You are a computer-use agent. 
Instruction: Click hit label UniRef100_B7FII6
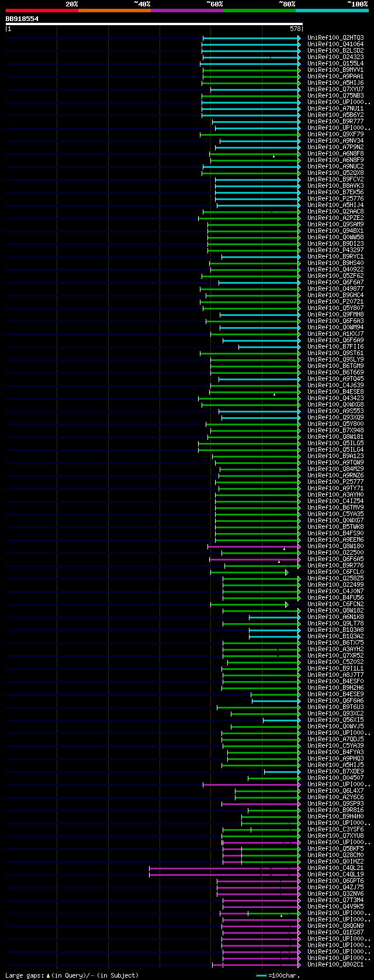(335, 346)
